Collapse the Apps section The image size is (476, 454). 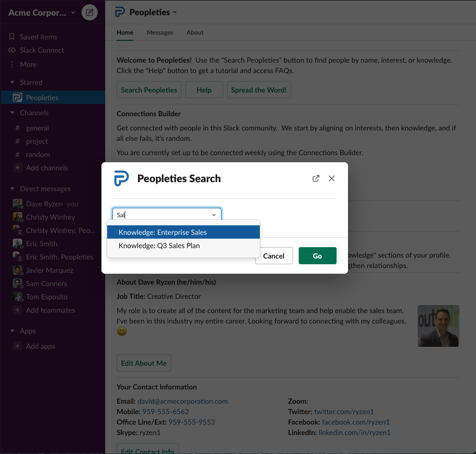click(x=12, y=331)
